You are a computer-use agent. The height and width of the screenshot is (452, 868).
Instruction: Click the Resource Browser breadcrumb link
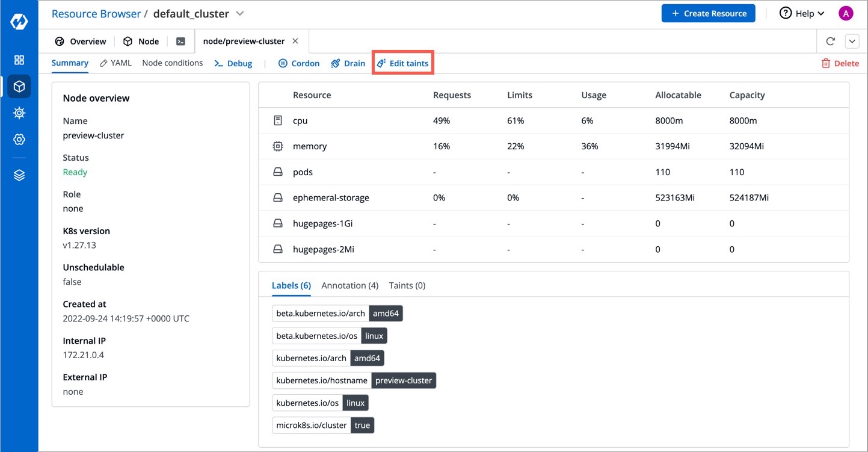point(96,13)
